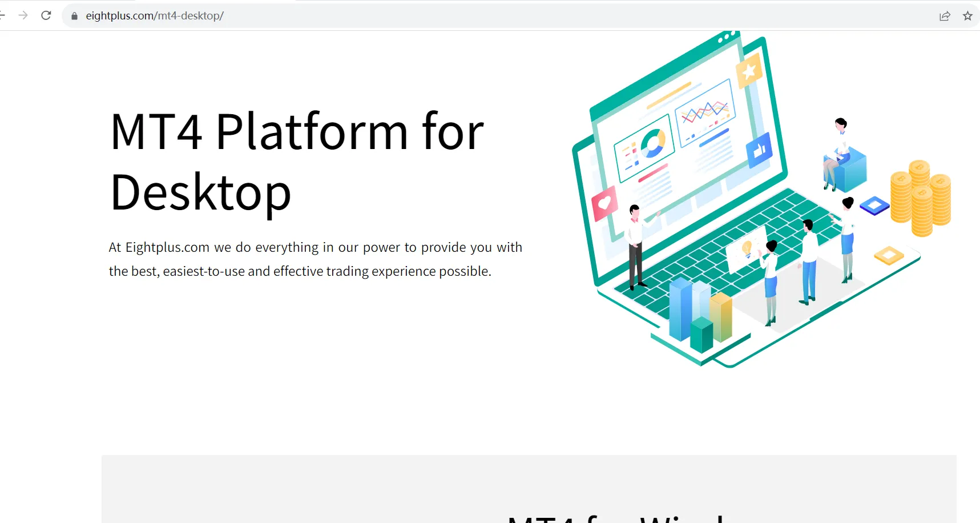Viewport: 980px width, 523px height.
Task: Click the MT4 Platform for Desktop heading
Action: pyautogui.click(x=297, y=162)
